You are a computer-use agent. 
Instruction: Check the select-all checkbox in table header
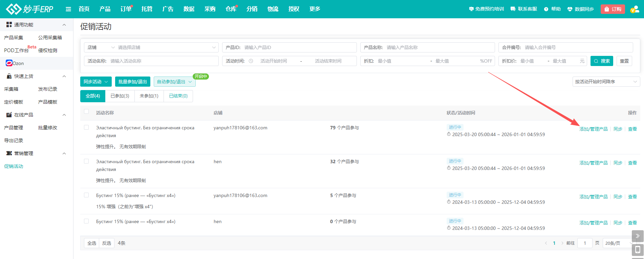click(x=86, y=112)
